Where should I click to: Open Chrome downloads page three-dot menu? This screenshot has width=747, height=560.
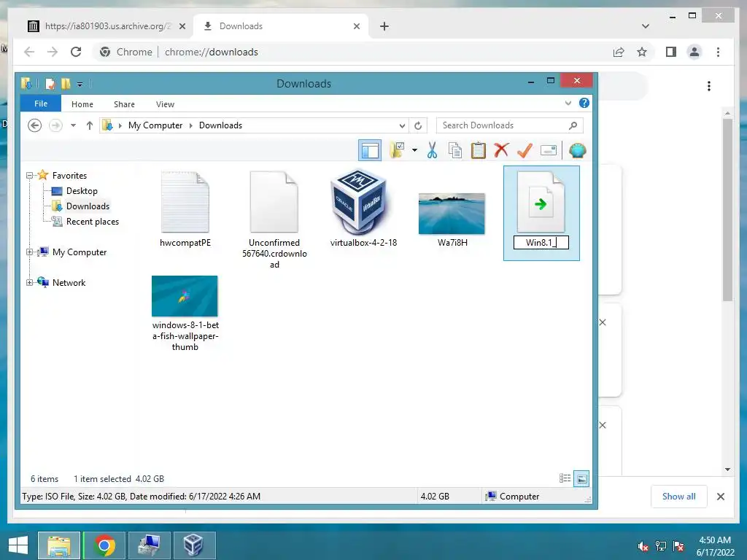coord(709,86)
